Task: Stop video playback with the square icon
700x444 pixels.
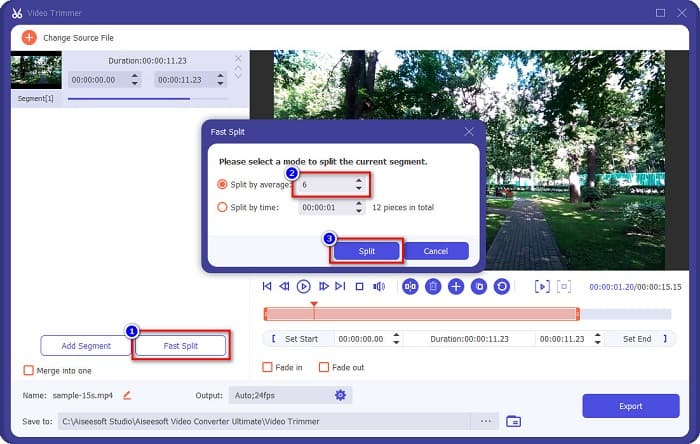Action: [x=360, y=286]
